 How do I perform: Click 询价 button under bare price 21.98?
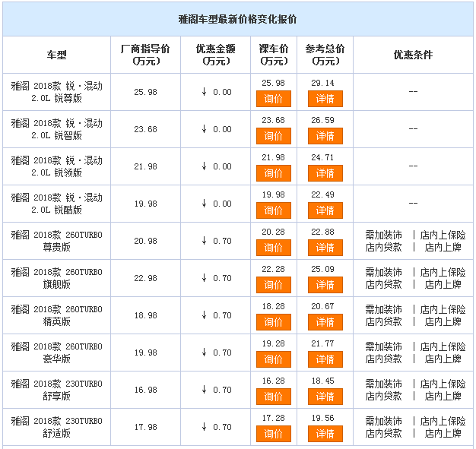(274, 173)
